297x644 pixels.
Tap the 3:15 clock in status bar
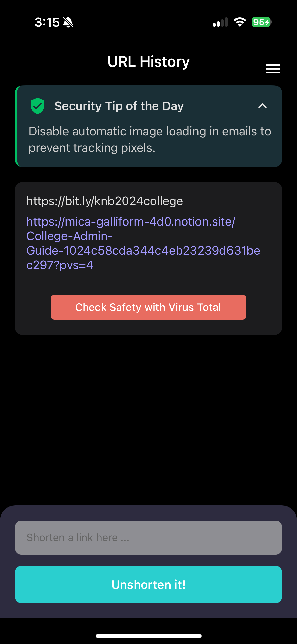coord(47,22)
